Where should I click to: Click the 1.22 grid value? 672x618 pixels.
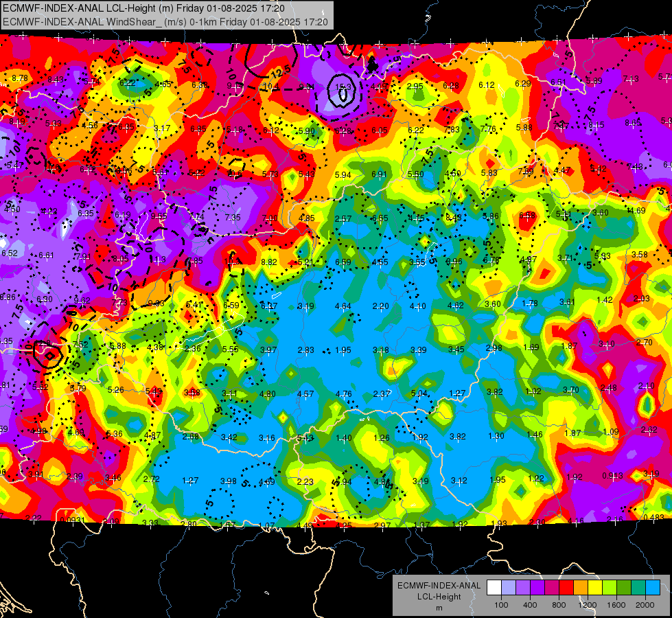[536, 478]
